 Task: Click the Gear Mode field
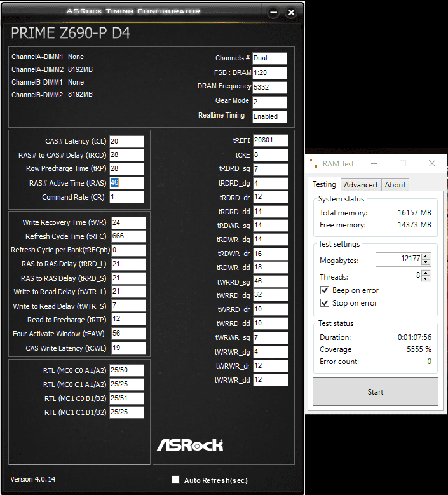(269, 102)
